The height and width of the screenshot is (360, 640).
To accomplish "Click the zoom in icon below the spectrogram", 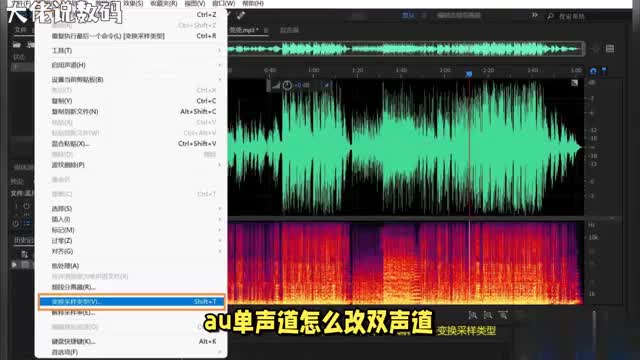I will (x=473, y=315).
